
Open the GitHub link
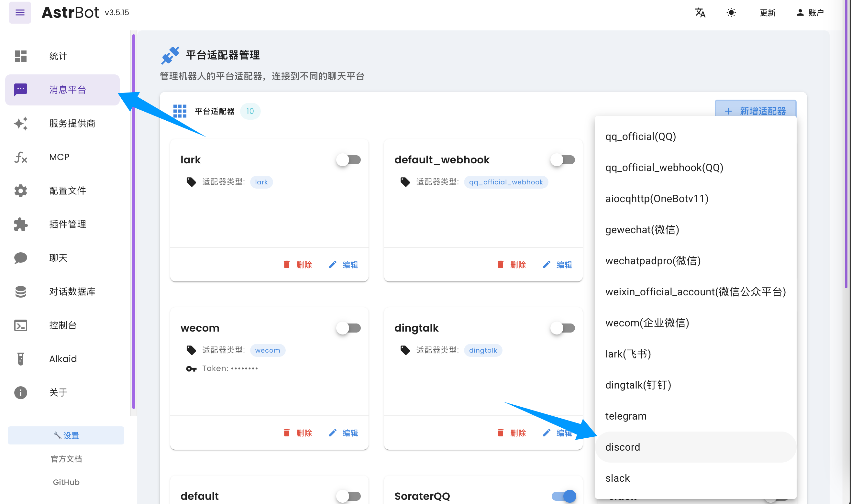pos(66,482)
